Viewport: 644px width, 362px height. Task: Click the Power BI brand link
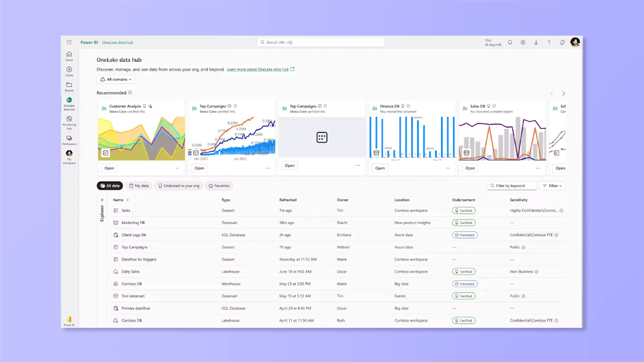pos(89,43)
